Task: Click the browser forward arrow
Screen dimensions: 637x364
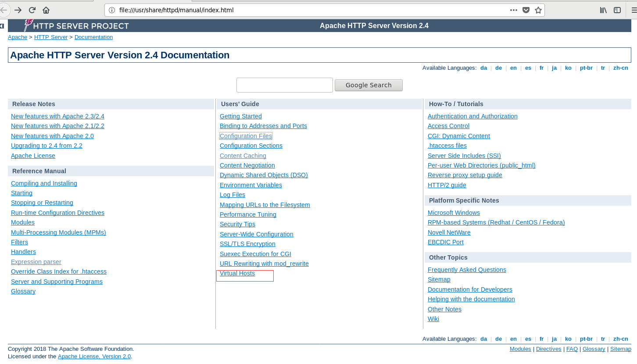Action: pyautogui.click(x=18, y=10)
